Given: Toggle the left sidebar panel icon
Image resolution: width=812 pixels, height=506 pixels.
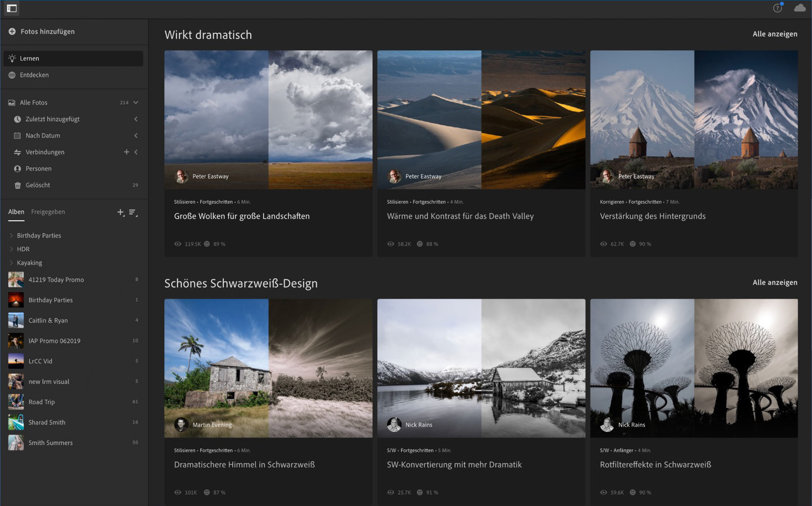Looking at the screenshot, I should coord(11,8).
